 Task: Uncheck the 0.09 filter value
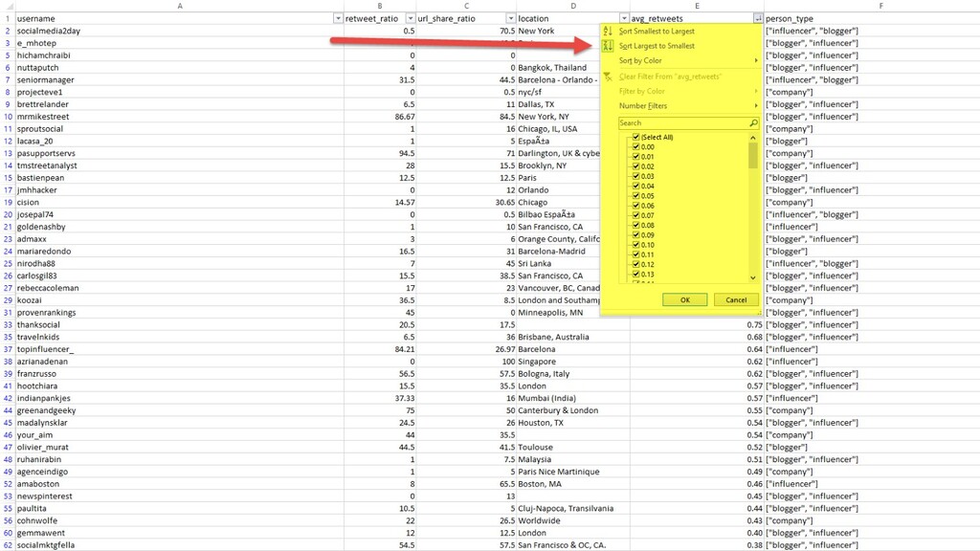click(635, 235)
